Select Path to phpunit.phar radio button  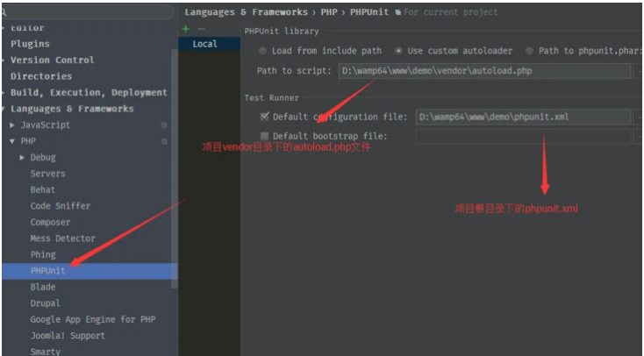530,51
